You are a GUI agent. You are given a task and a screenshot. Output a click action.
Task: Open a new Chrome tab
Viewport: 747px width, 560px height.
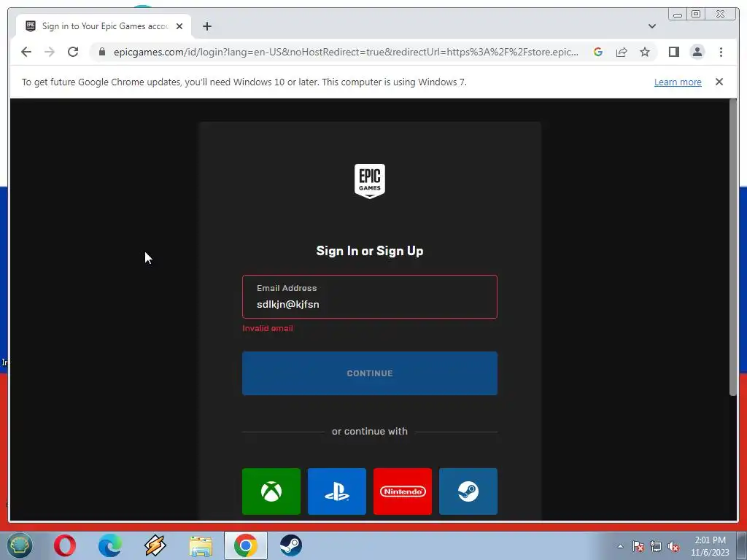point(206,26)
